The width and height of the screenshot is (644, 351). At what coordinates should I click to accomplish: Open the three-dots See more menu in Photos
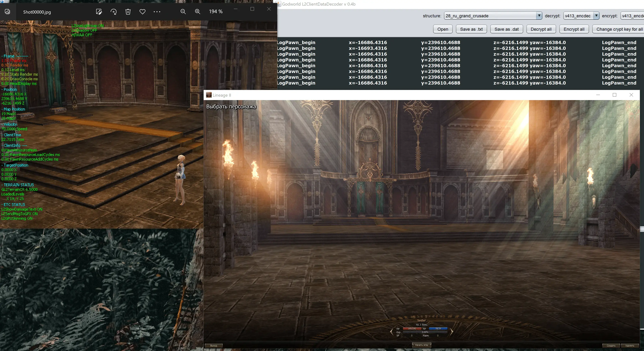[157, 12]
